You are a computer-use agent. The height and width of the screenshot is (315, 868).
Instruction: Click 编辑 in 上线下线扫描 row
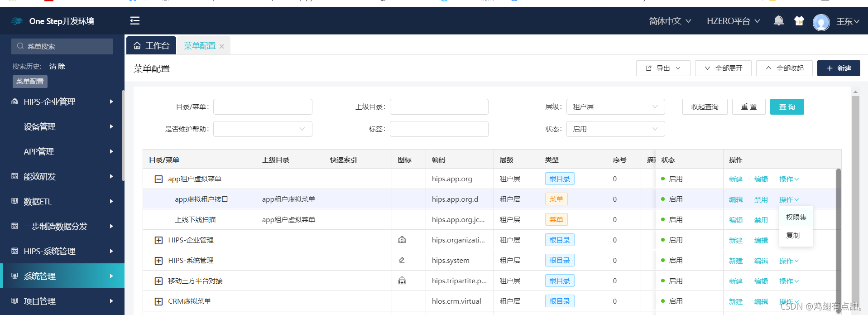[x=736, y=220]
